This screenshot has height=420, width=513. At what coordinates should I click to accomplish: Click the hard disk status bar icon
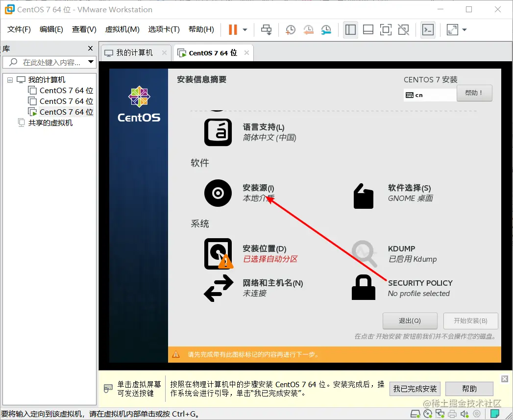(415, 414)
